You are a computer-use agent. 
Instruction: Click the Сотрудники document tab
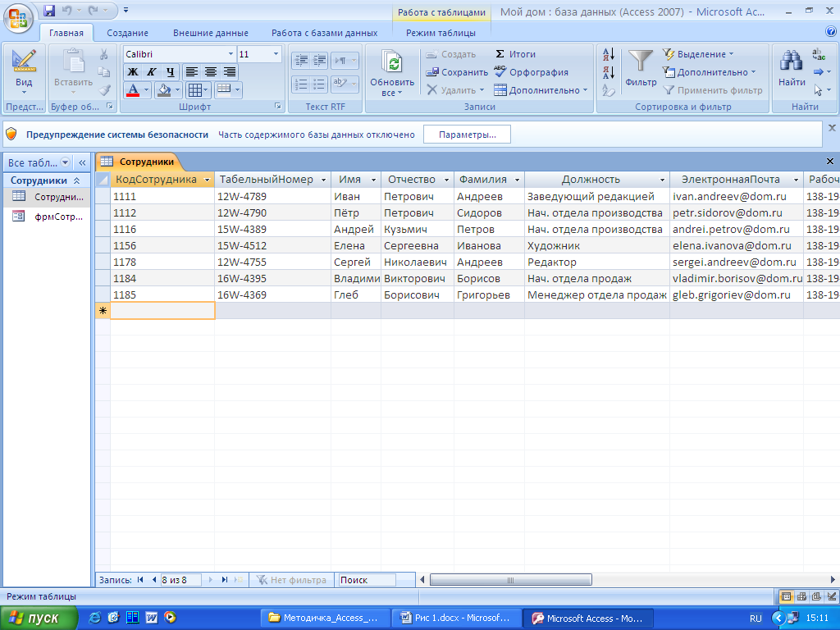tap(139, 162)
